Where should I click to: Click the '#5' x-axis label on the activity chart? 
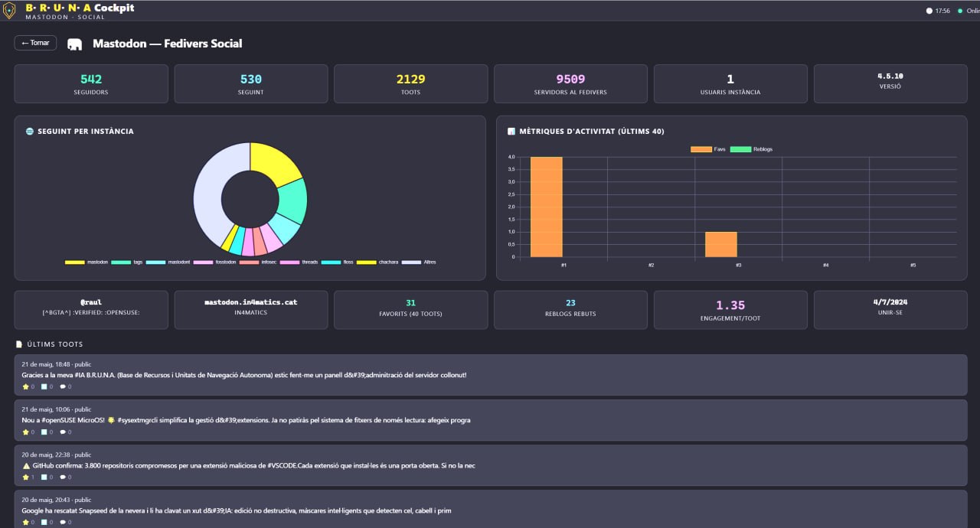tap(913, 265)
